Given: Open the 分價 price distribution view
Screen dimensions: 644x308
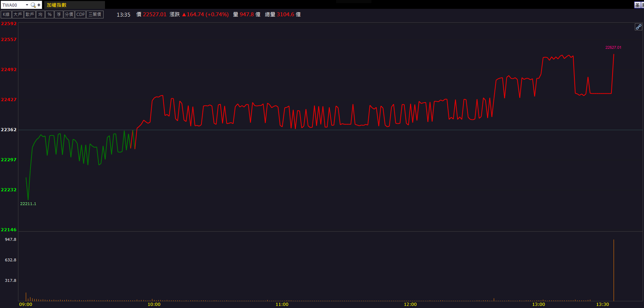Looking at the screenshot, I should click(x=69, y=14).
